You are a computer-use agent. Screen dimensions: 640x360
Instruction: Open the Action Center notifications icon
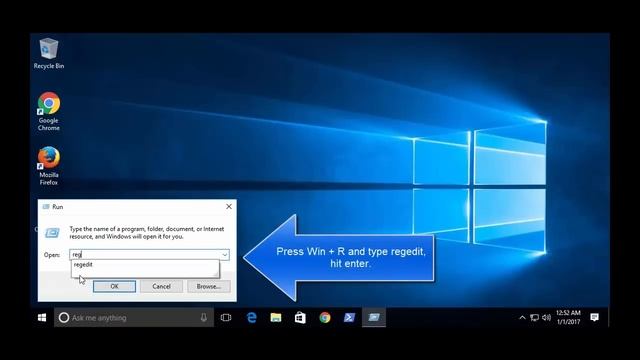point(595,318)
